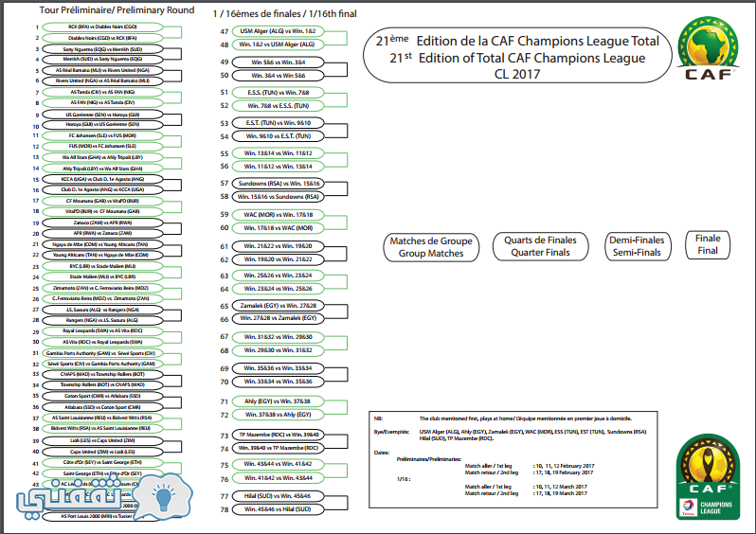Screen dimensions: 756x534
Task: Click match 1 RCK (BFA) vs Diables Noirs (CGO)
Action: click(102, 27)
